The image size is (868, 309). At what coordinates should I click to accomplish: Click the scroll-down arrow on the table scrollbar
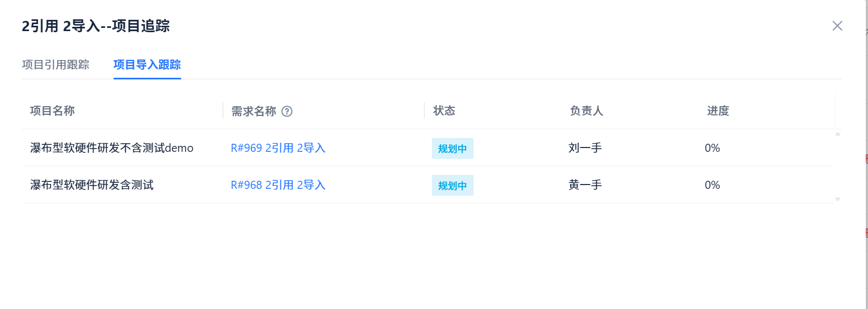point(836,199)
